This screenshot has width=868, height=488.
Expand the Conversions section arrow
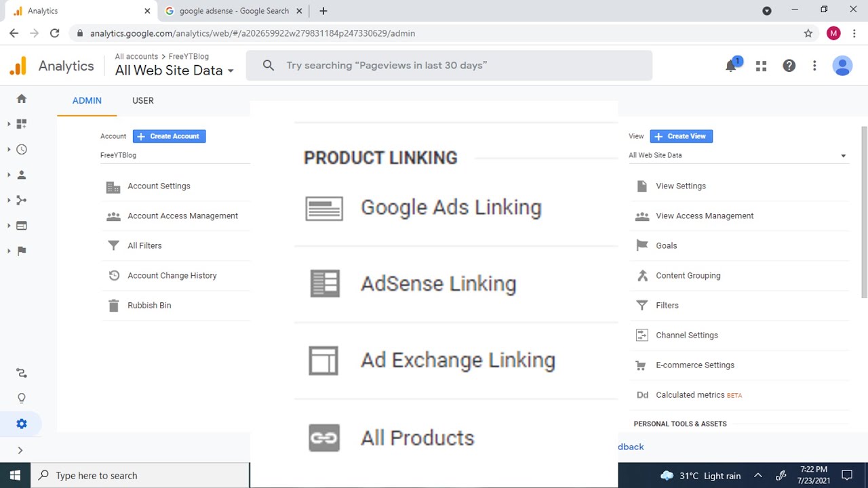tap(9, 251)
